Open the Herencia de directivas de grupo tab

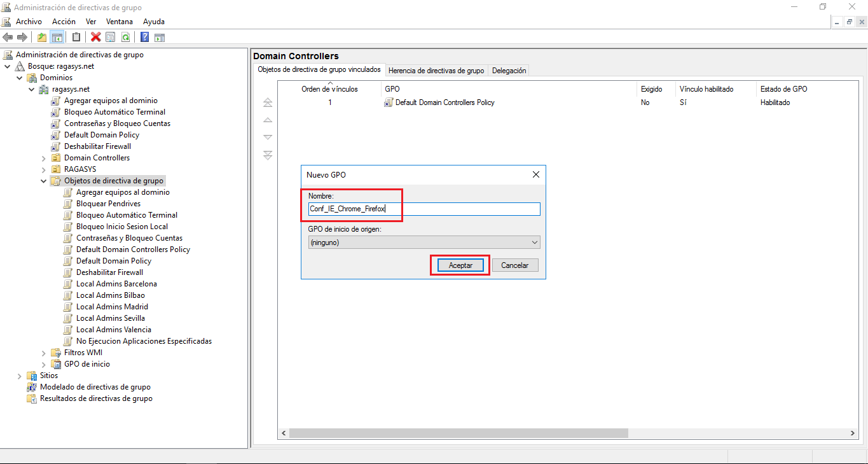click(436, 70)
